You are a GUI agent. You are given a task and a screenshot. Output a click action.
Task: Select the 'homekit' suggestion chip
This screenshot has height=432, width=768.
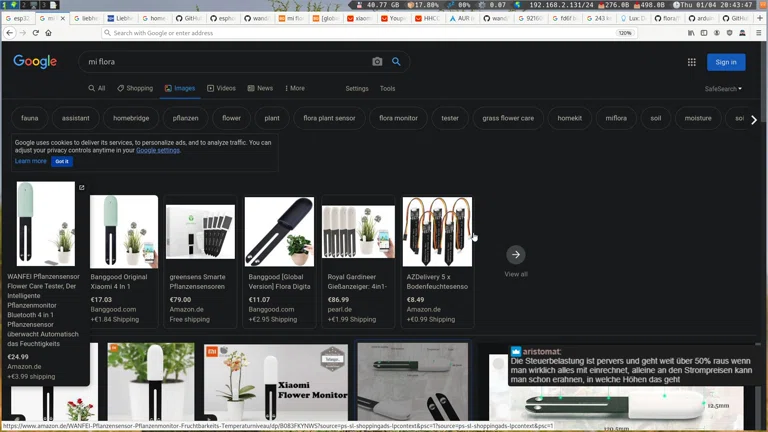point(570,118)
